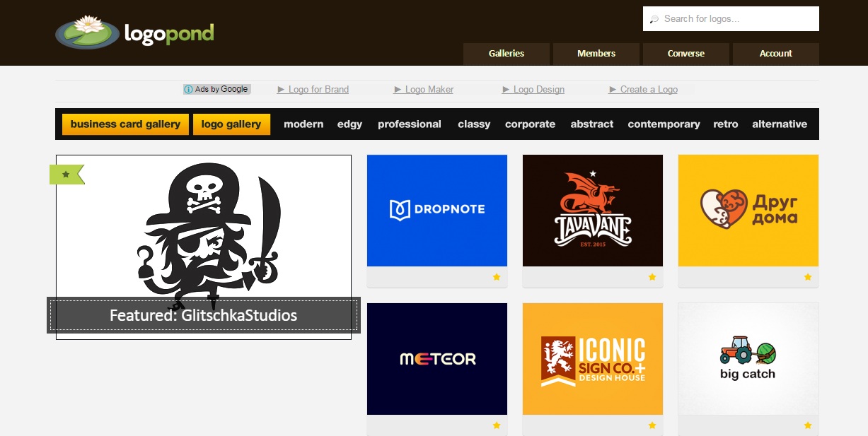This screenshot has width=868, height=436.
Task: Filter by classy category
Action: tap(474, 124)
